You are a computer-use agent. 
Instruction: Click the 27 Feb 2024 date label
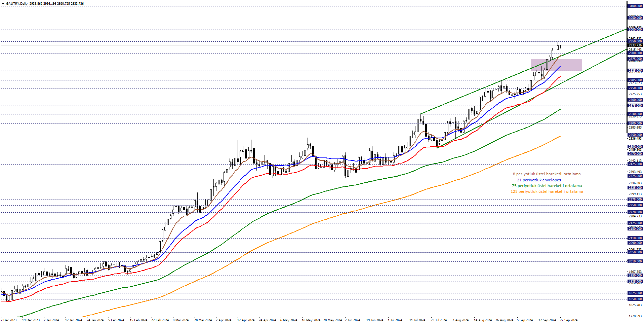coord(160,320)
